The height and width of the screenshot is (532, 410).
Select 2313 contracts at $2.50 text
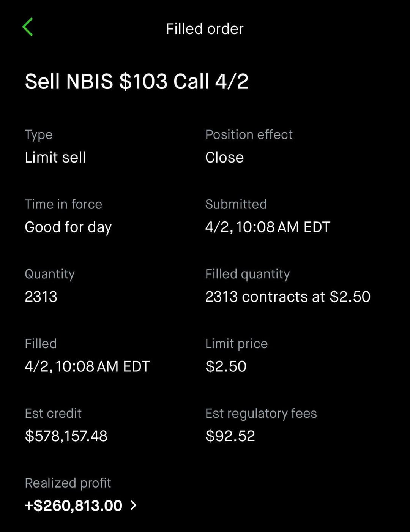pyautogui.click(x=287, y=297)
